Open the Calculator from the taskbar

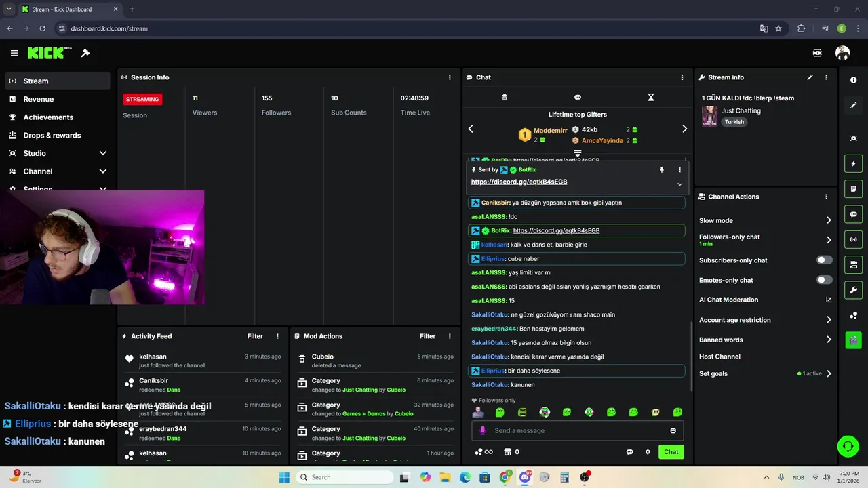click(564, 477)
